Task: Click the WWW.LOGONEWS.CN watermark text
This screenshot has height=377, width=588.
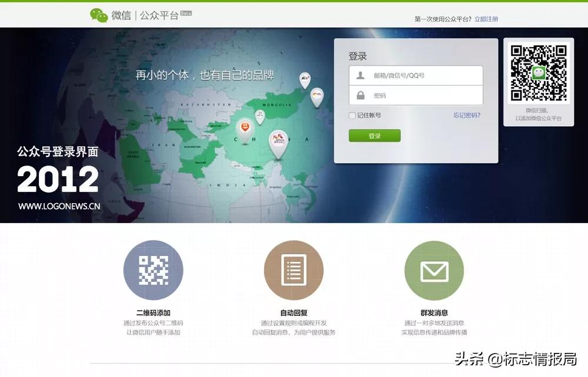Action: pos(59,206)
